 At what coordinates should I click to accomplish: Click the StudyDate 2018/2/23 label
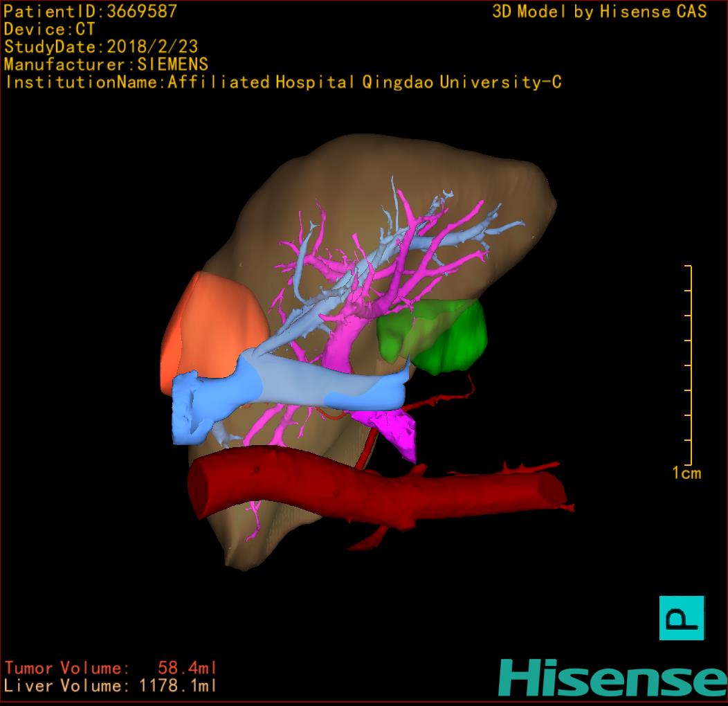101,47
